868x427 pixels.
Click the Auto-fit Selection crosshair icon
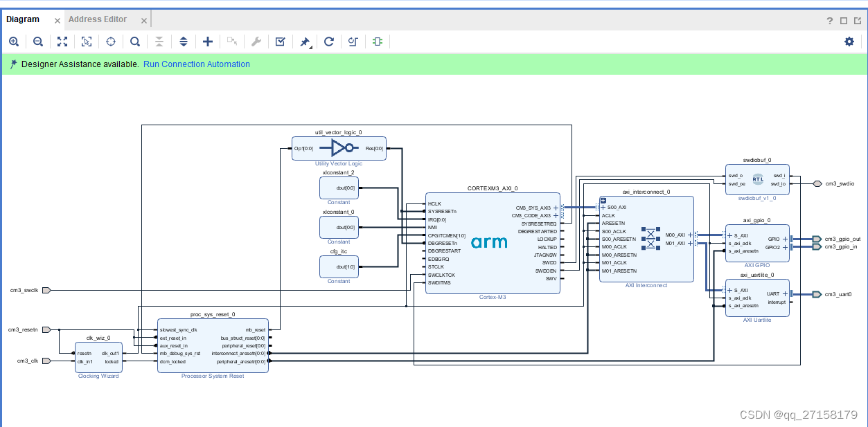111,42
